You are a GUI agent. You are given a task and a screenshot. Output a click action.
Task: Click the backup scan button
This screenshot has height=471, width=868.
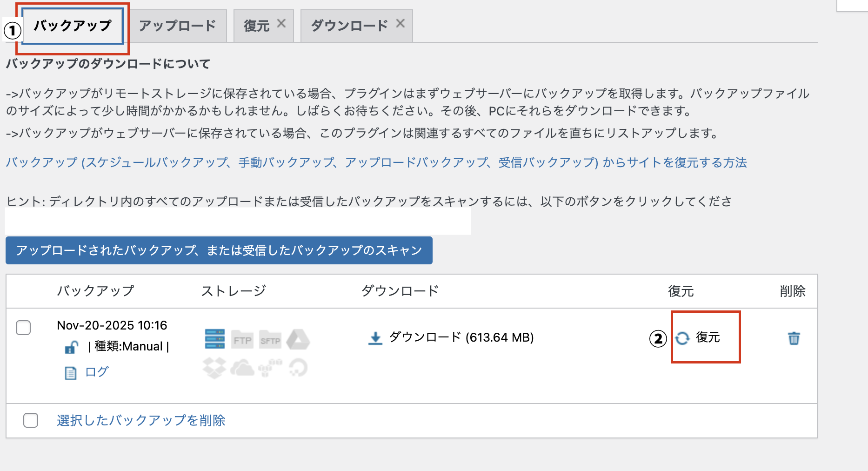pyautogui.click(x=219, y=250)
